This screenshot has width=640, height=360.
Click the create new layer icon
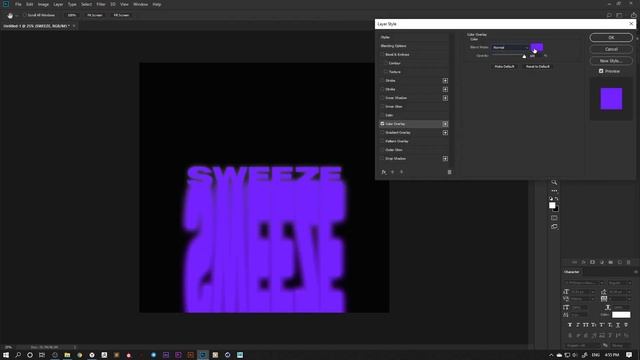coord(620,262)
